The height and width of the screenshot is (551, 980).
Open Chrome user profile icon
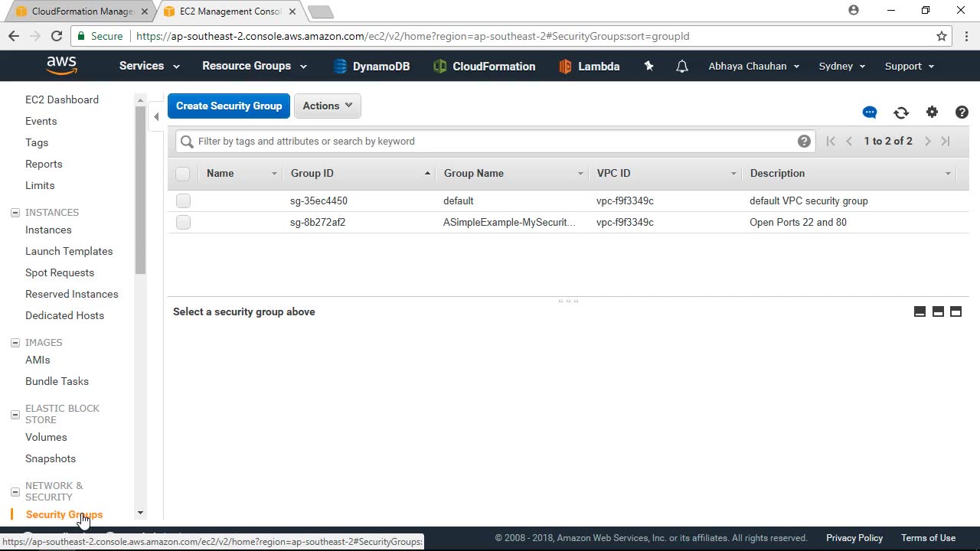coord(854,11)
